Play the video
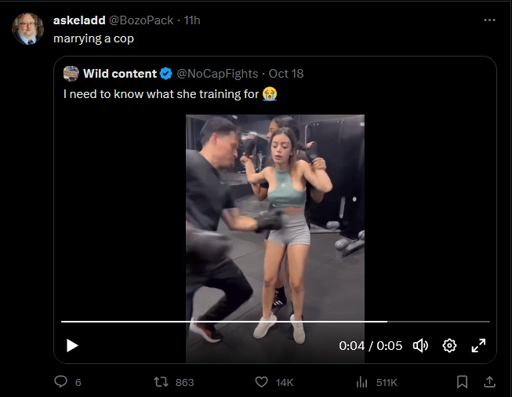This screenshot has width=512, height=397. pyautogui.click(x=72, y=346)
